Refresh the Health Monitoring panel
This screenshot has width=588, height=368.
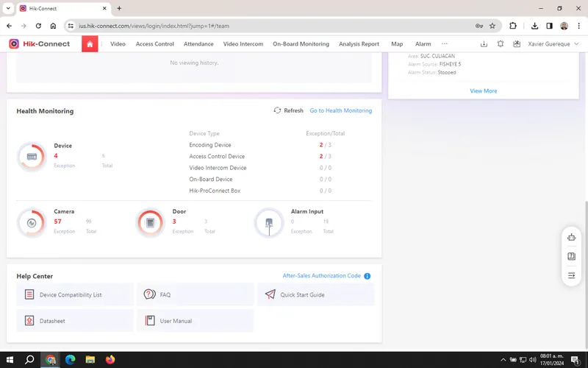tap(288, 110)
